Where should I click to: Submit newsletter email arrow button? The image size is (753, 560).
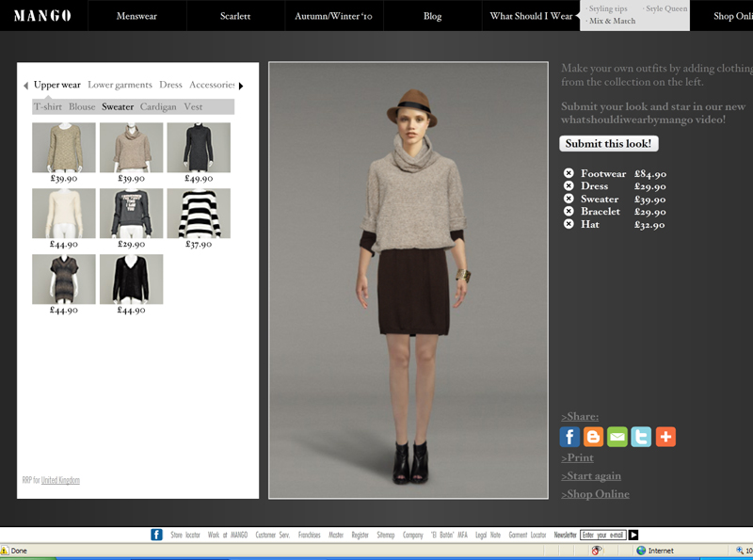tap(633, 535)
